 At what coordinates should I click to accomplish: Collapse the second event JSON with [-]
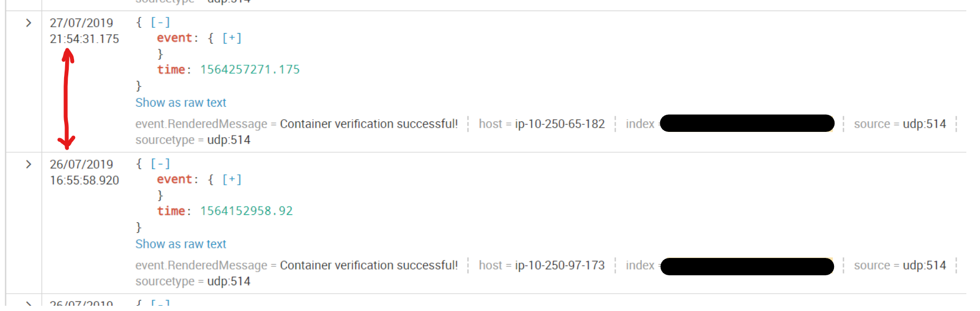(160, 163)
